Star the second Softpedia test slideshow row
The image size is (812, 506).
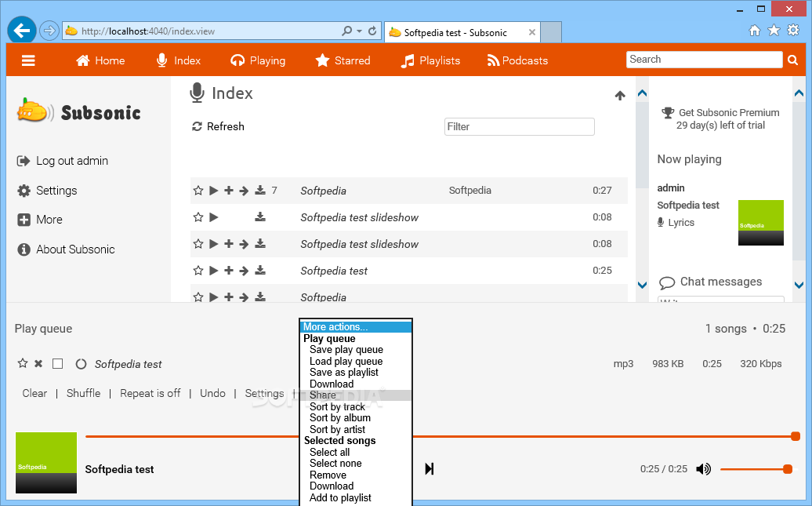tap(198, 244)
